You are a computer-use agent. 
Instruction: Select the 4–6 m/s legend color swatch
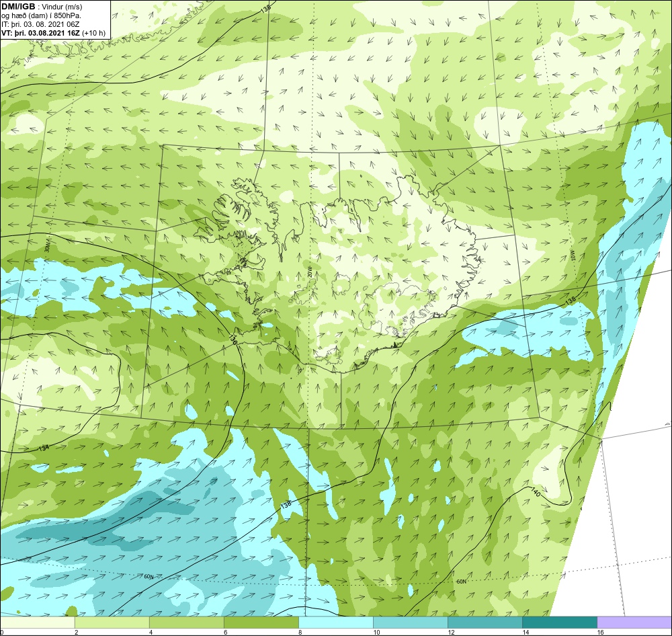(x=187, y=623)
